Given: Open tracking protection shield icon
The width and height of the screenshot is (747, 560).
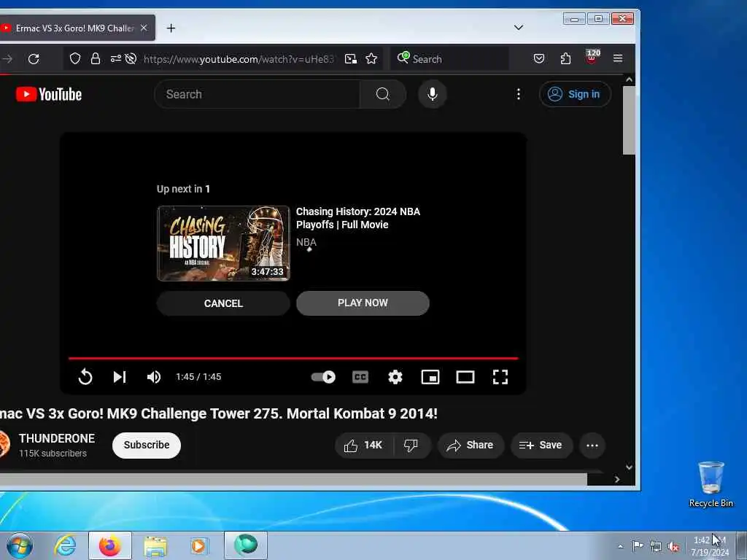Looking at the screenshot, I should [x=75, y=58].
